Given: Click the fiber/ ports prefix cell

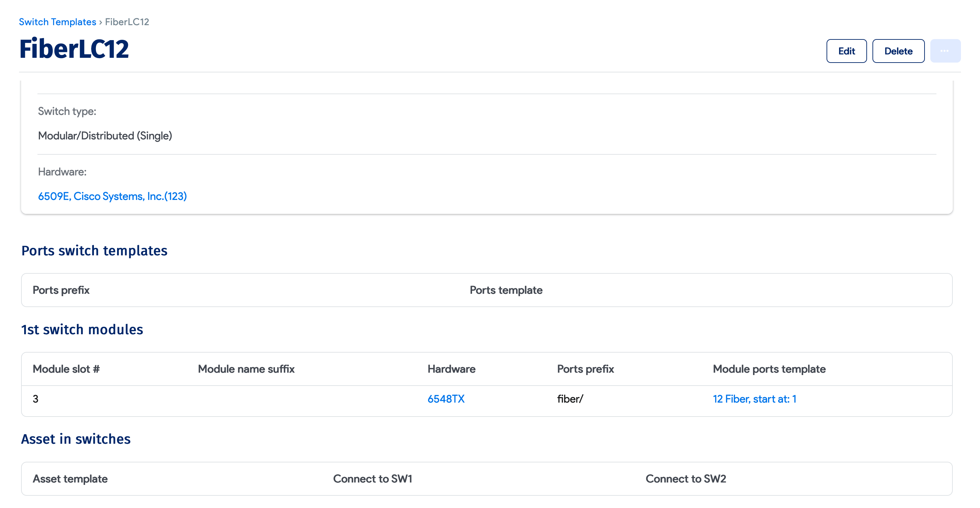Looking at the screenshot, I should (x=570, y=399).
